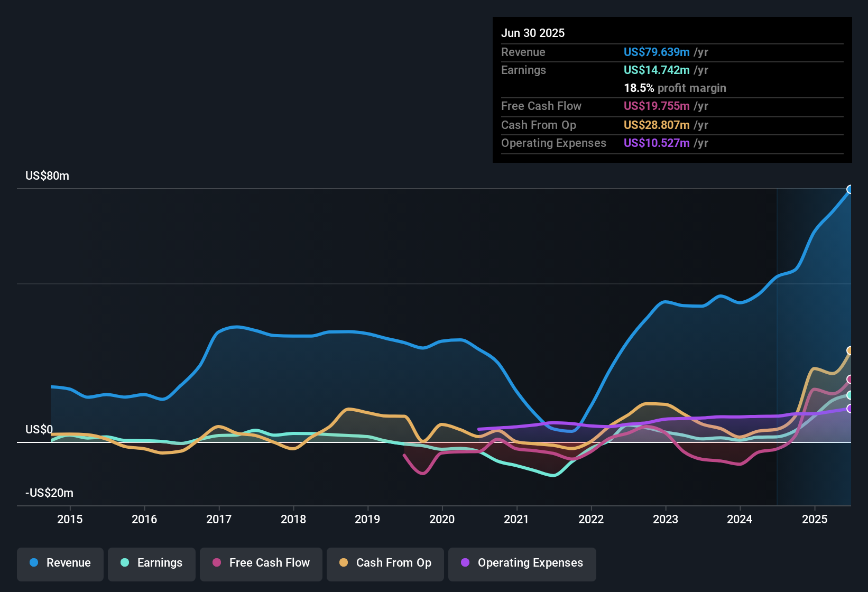Click the Revenue value US$79.639m in tooltip
This screenshot has width=868, height=592.
pos(657,52)
